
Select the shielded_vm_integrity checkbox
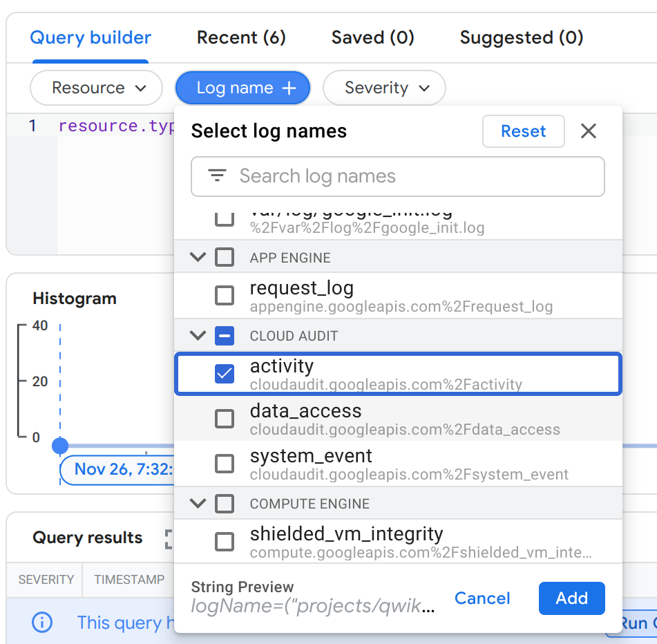[x=225, y=542]
